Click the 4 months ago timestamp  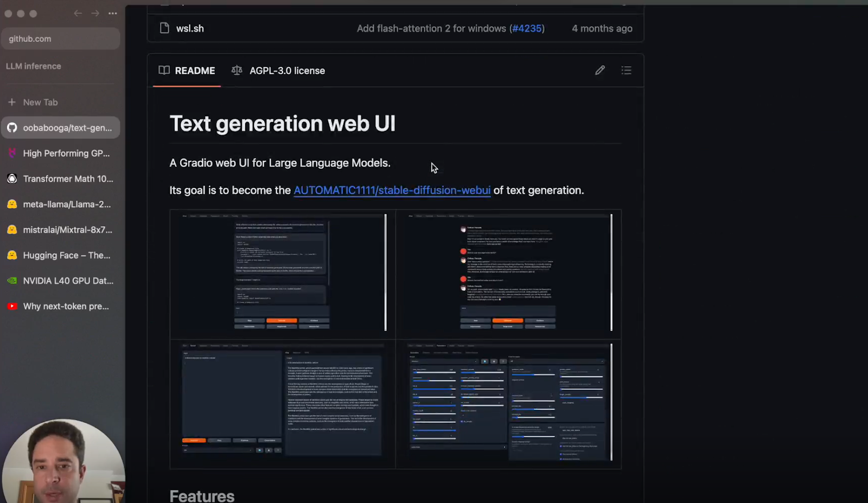[x=602, y=29]
